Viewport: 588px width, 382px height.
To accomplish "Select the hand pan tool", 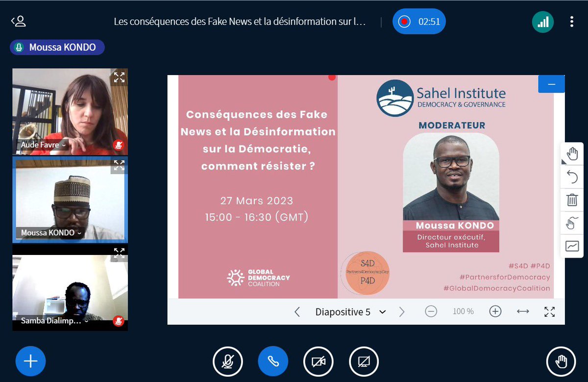I will tap(572, 154).
